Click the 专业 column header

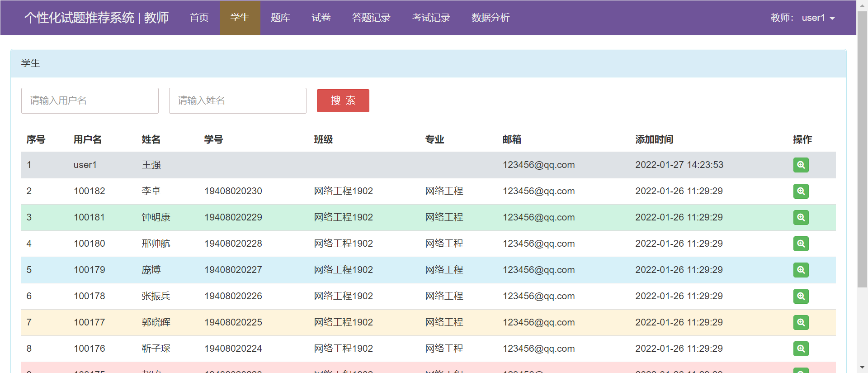(x=434, y=139)
